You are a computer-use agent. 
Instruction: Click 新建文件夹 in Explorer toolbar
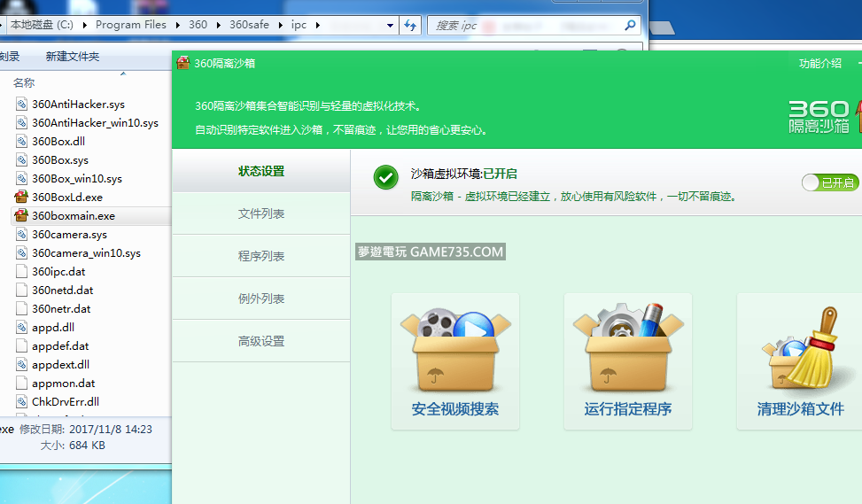[x=73, y=56]
